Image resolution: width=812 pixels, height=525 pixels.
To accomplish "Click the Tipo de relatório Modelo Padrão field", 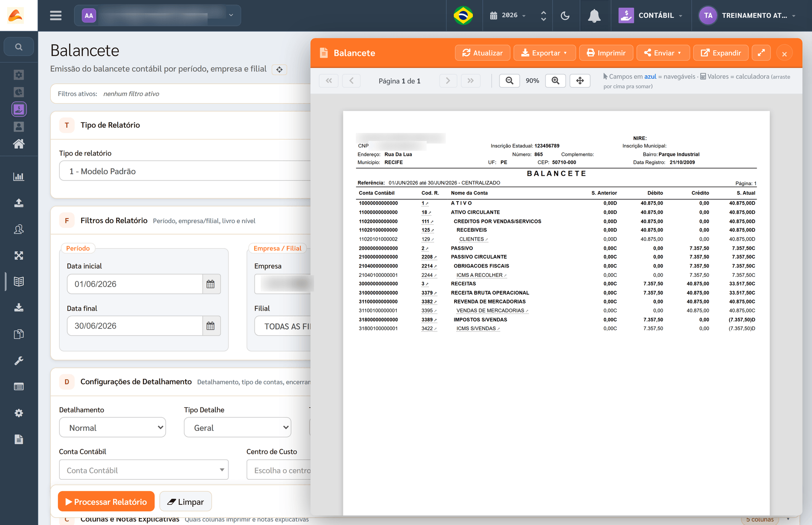I will pos(185,171).
